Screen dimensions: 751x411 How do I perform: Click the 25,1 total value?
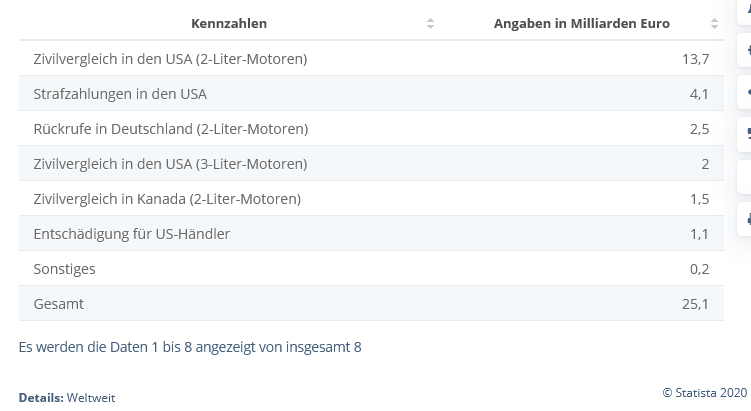(695, 304)
